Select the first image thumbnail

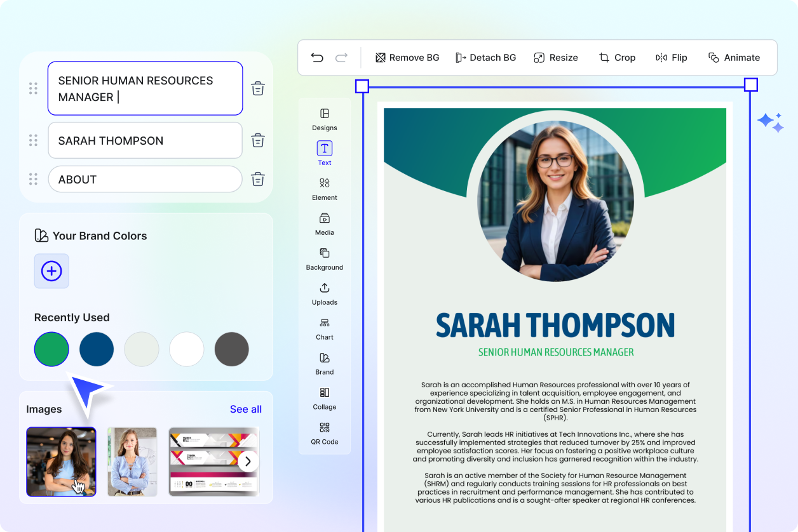tap(61, 462)
